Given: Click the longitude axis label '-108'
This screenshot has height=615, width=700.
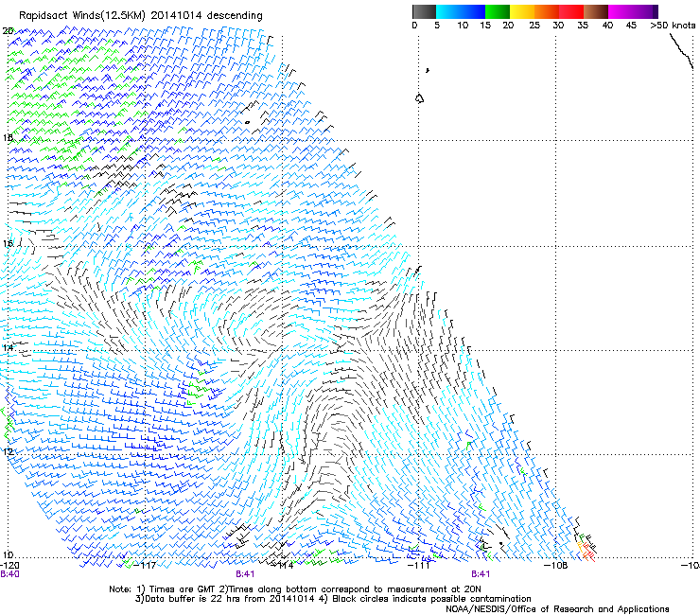Looking at the screenshot, I should [x=556, y=565].
